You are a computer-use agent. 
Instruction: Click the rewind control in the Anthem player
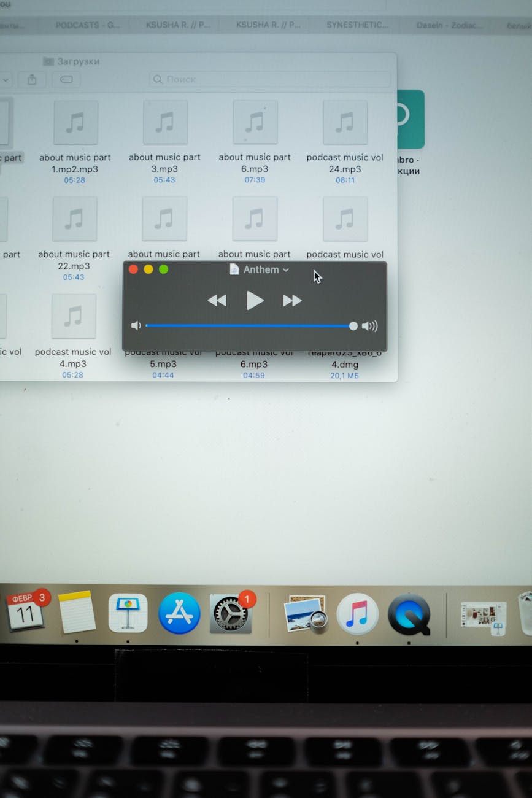tap(217, 300)
